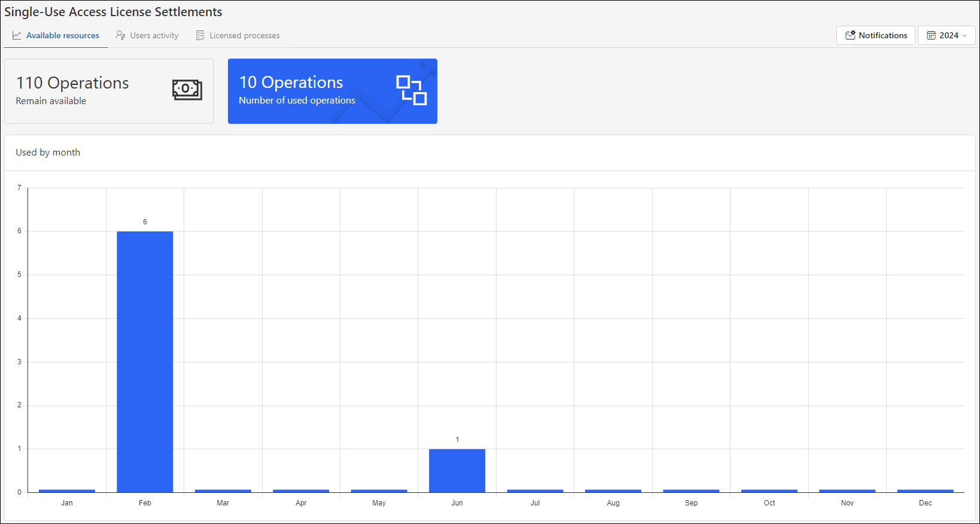
Task: Click the June bar in the chart
Action: (x=457, y=471)
